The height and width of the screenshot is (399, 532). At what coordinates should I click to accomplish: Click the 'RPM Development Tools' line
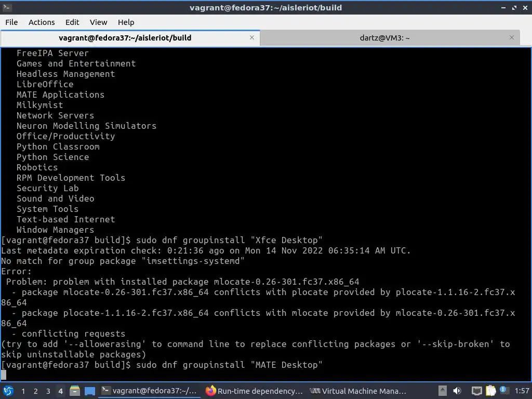pyautogui.click(x=71, y=178)
